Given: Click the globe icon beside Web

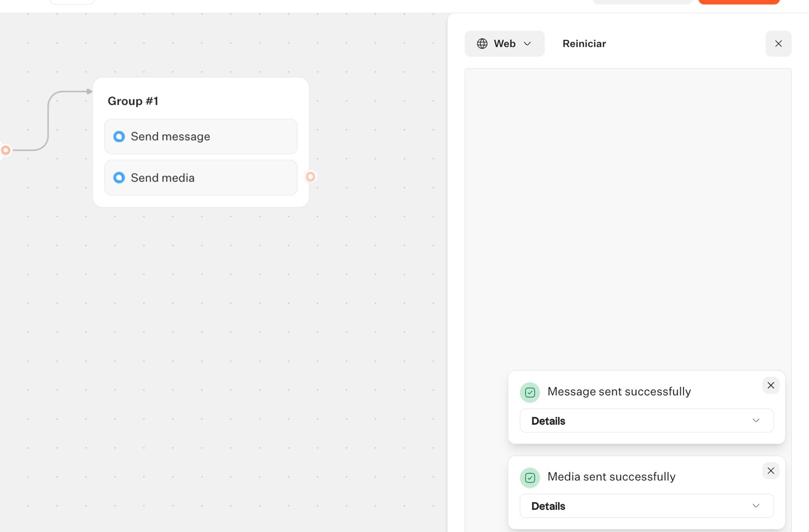Looking at the screenshot, I should pyautogui.click(x=482, y=44).
